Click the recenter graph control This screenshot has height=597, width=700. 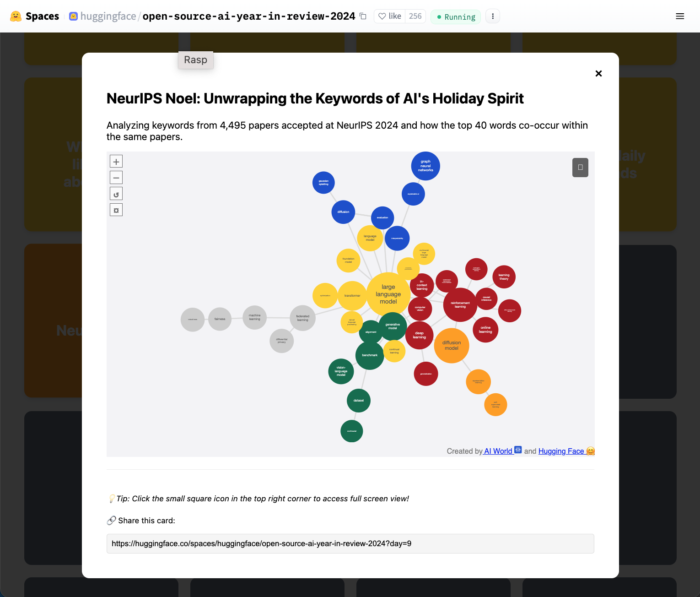click(x=116, y=210)
